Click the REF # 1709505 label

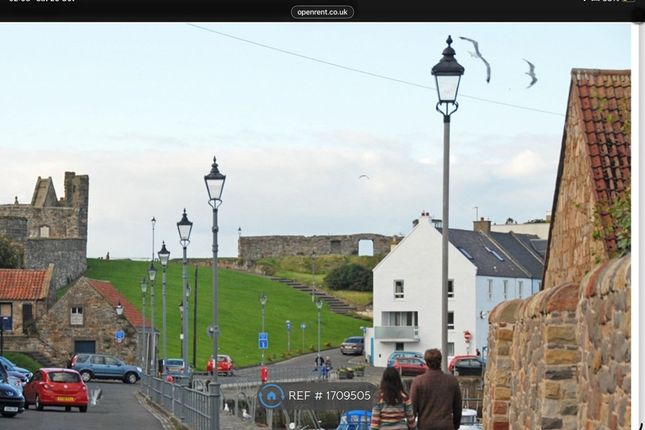tap(329, 396)
